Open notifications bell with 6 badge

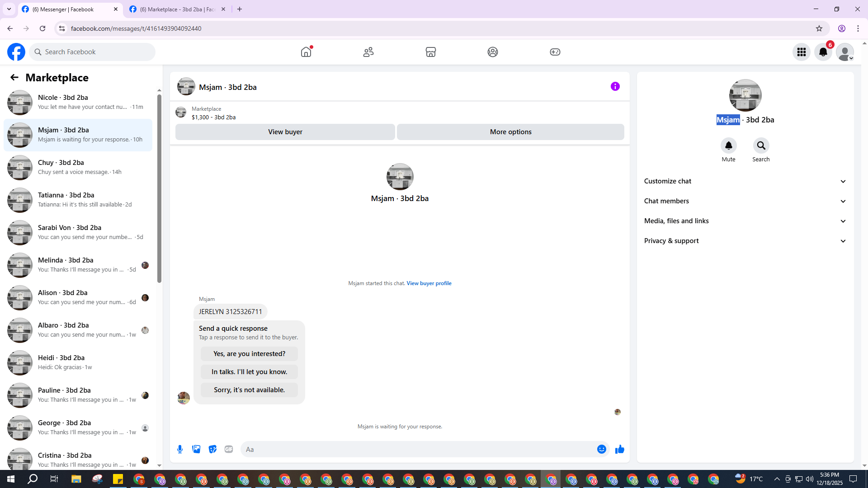tap(823, 52)
